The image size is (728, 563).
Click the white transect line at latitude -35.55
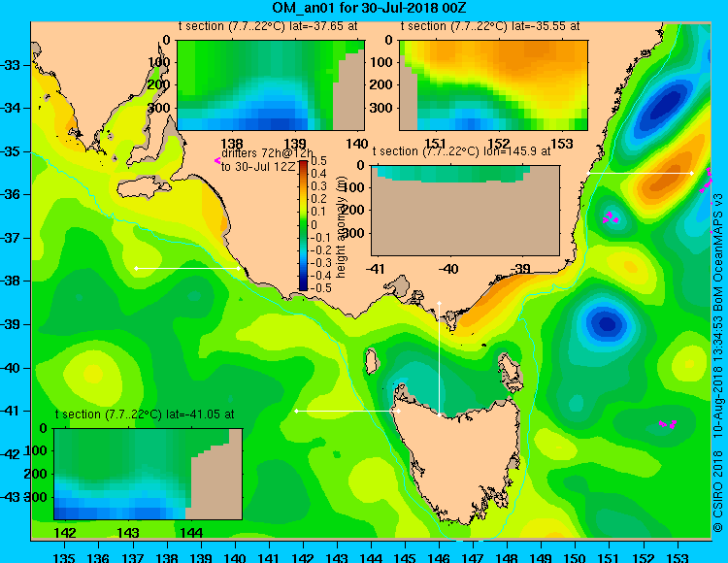coord(640,173)
